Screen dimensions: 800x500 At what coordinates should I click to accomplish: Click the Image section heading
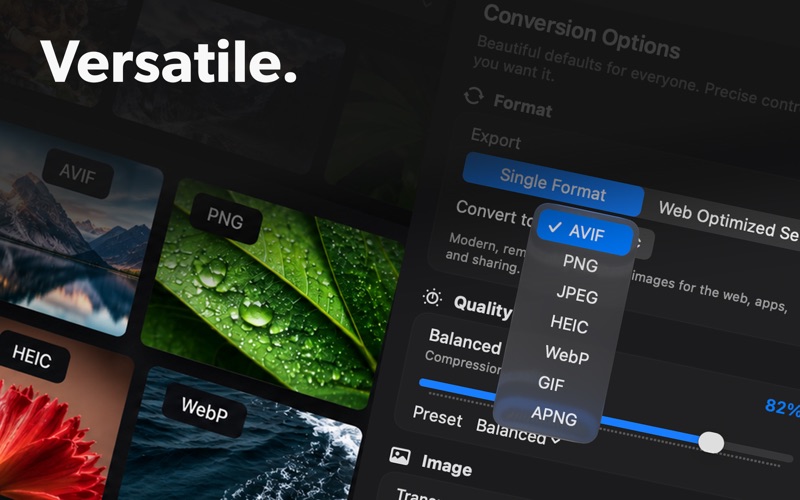click(446, 465)
